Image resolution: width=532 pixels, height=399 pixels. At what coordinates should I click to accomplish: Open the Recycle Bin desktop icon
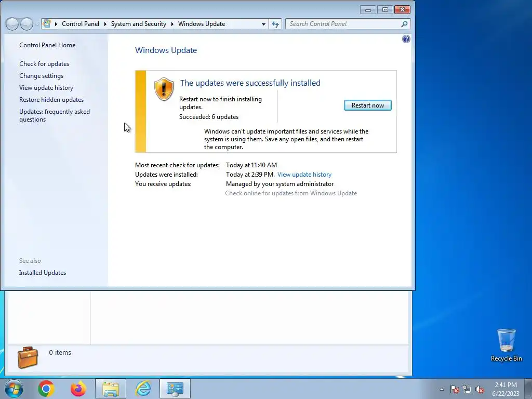click(506, 345)
